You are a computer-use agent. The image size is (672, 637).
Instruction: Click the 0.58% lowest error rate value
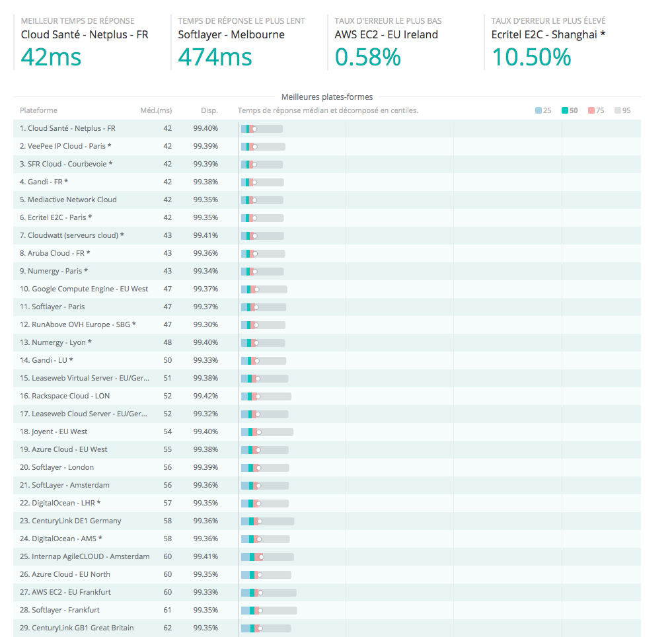click(367, 57)
